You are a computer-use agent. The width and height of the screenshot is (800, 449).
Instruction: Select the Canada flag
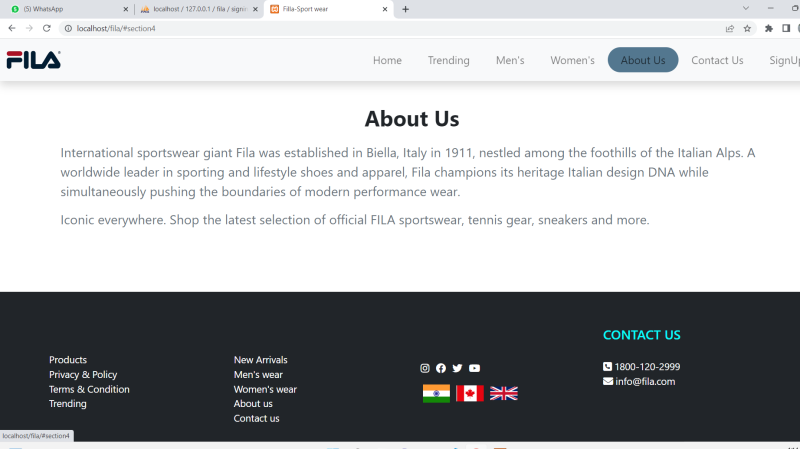(470, 393)
